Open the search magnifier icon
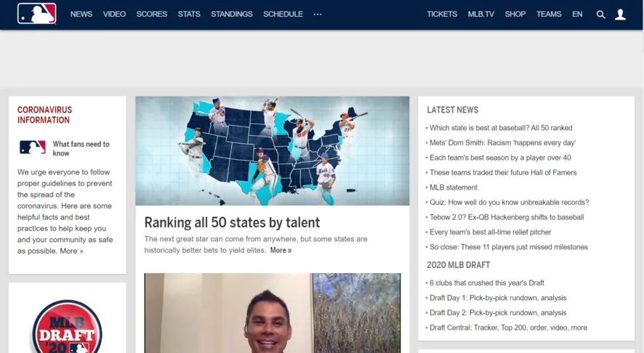The width and height of the screenshot is (644, 353). click(x=600, y=15)
